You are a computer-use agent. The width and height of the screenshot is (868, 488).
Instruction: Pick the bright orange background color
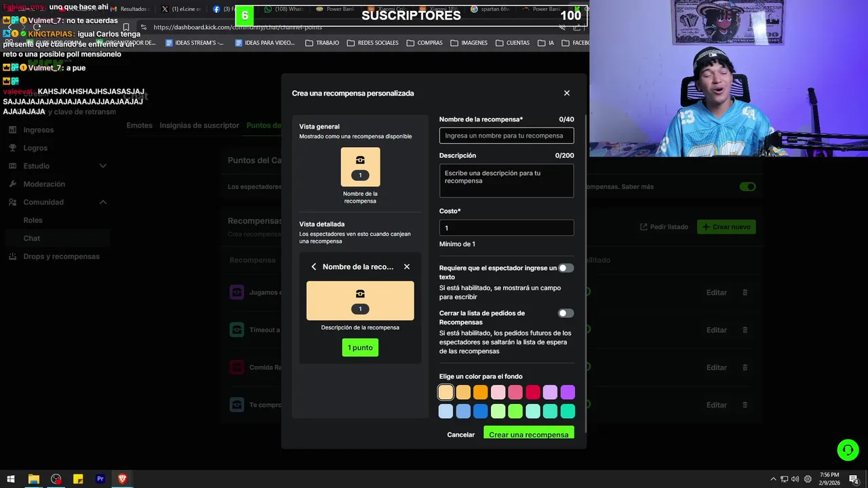click(x=481, y=392)
